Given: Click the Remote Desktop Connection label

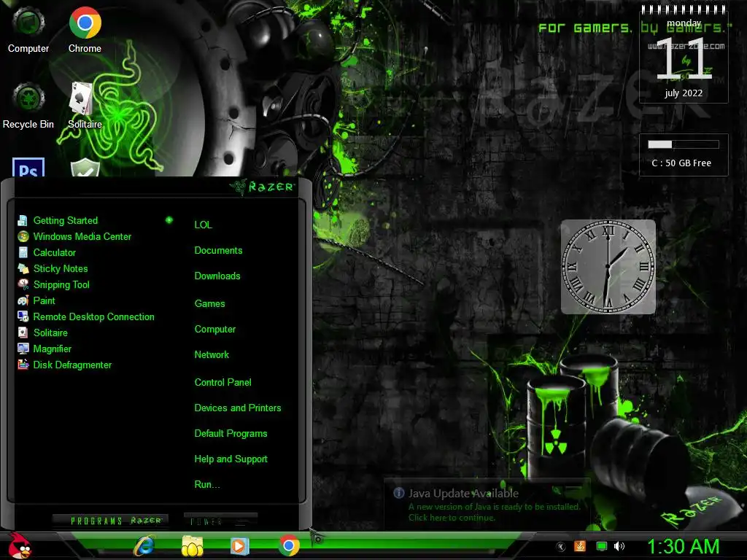Looking at the screenshot, I should click(94, 316).
